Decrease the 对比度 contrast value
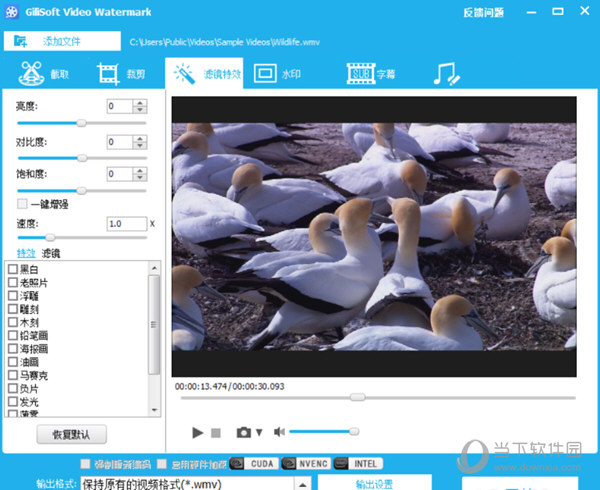 tap(140, 146)
